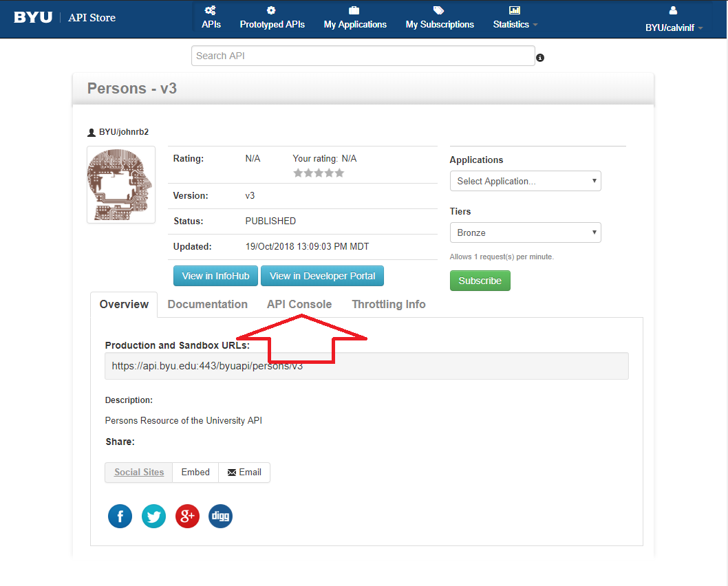Image resolution: width=728 pixels, height=586 pixels.
Task: Click the Persons Resource description text
Action: tap(184, 421)
